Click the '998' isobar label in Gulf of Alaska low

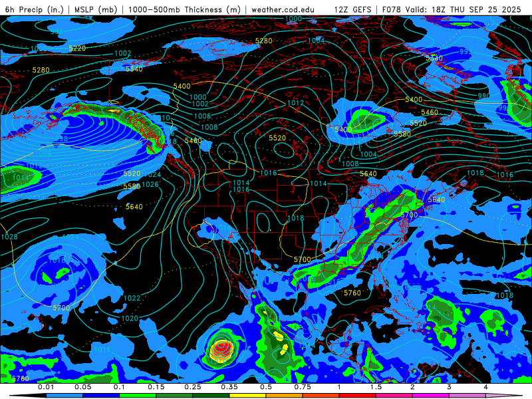[61, 138]
